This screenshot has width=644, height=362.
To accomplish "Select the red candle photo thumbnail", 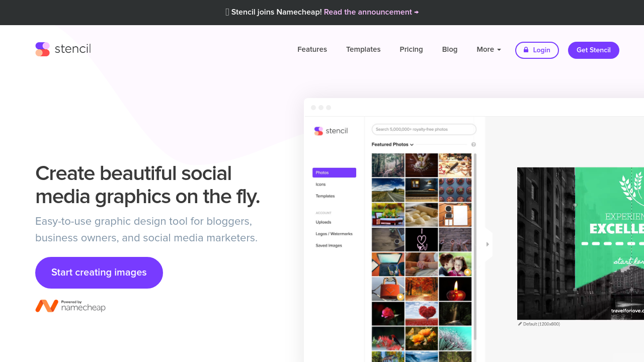I will click(x=455, y=289).
